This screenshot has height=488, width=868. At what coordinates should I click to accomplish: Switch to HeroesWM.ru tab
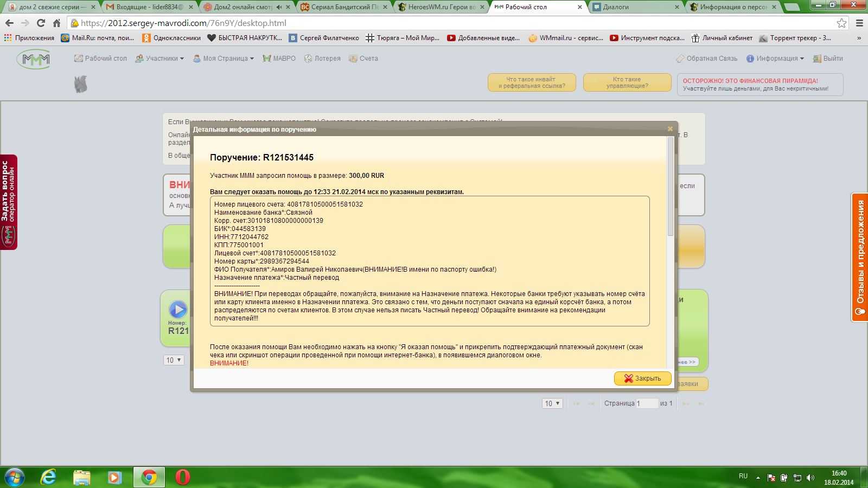point(442,7)
